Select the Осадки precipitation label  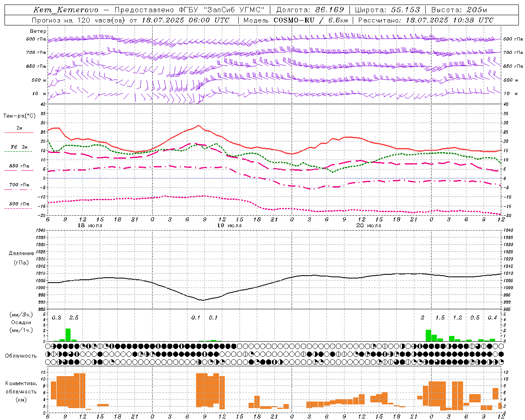pyautogui.click(x=21, y=322)
